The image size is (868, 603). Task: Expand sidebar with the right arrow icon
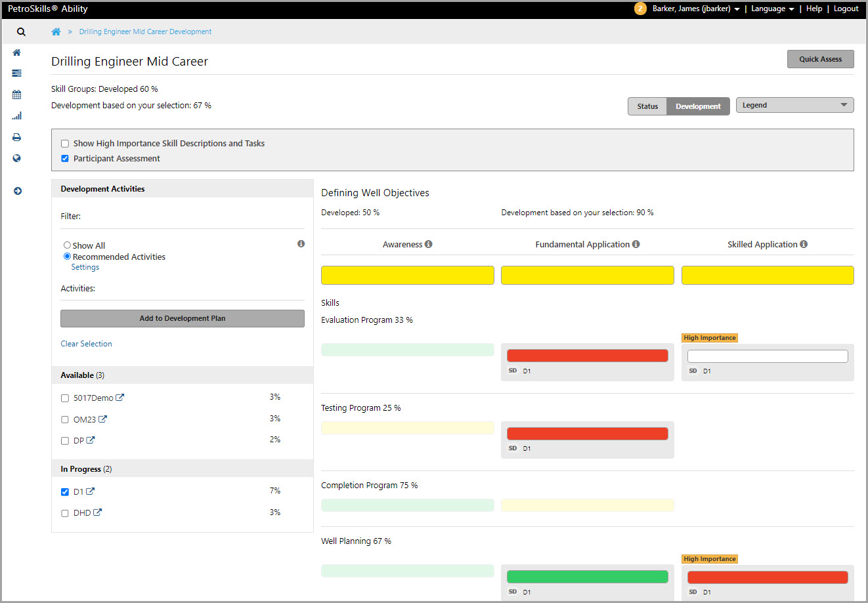pos(18,191)
